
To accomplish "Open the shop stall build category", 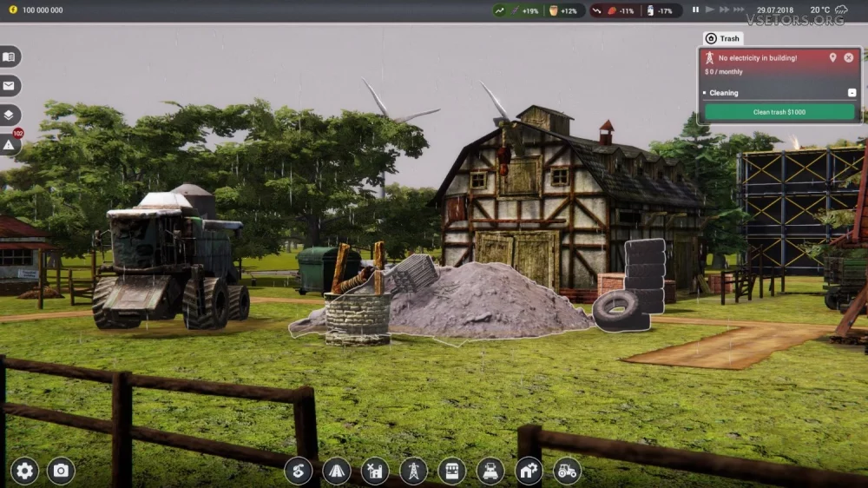I will (x=451, y=471).
